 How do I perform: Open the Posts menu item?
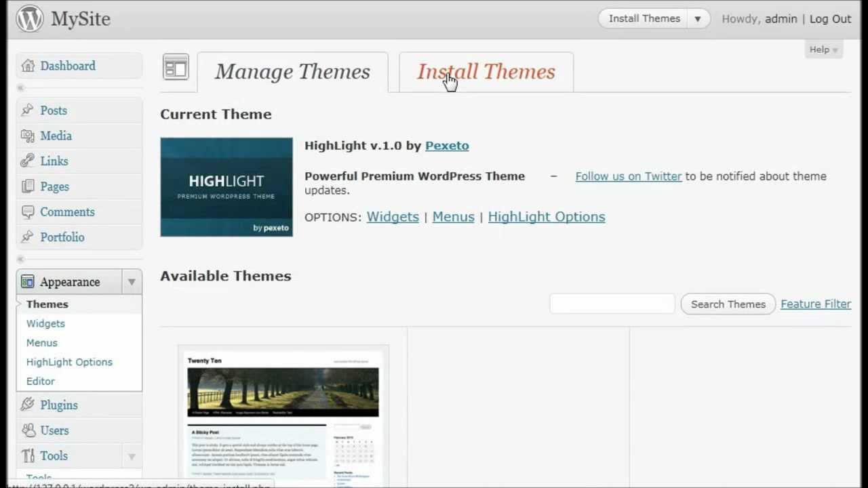(54, 110)
